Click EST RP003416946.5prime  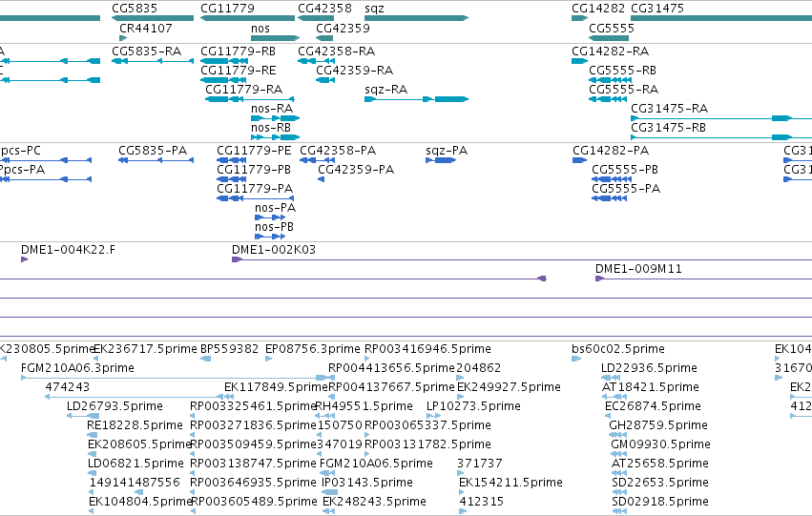tap(427, 349)
